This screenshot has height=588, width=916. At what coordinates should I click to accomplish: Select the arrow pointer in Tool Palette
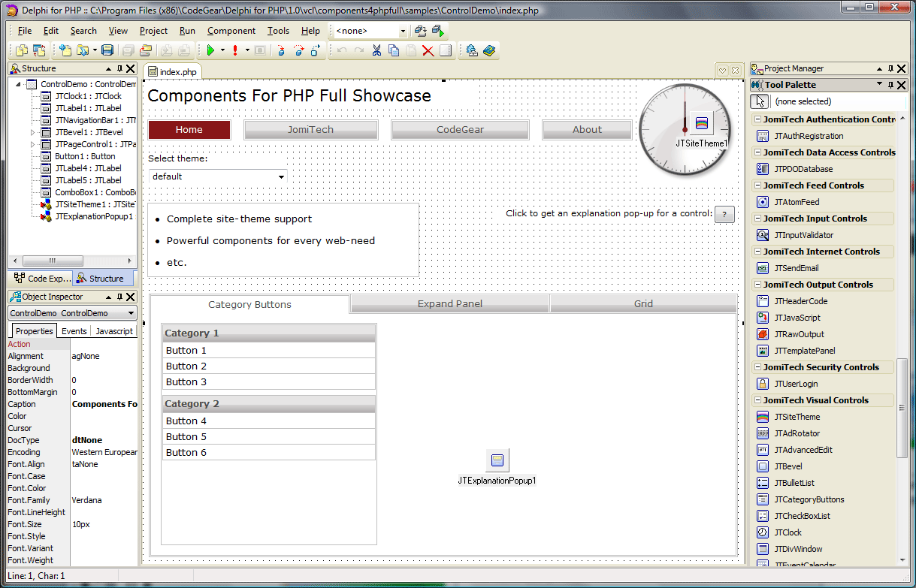[760, 101]
